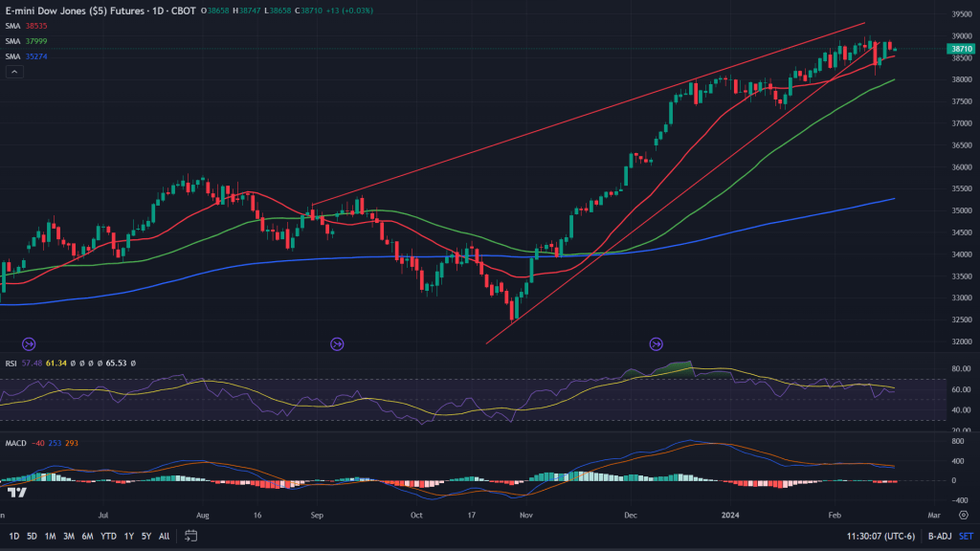Click the 38710 current price label on axis
Screen dimensions: 980x551
tap(959, 49)
